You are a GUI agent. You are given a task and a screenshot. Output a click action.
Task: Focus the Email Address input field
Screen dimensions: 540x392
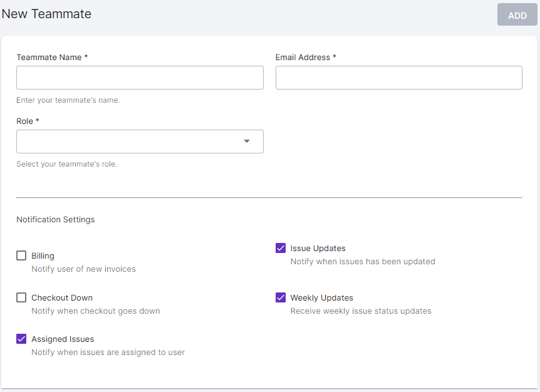[x=399, y=78]
